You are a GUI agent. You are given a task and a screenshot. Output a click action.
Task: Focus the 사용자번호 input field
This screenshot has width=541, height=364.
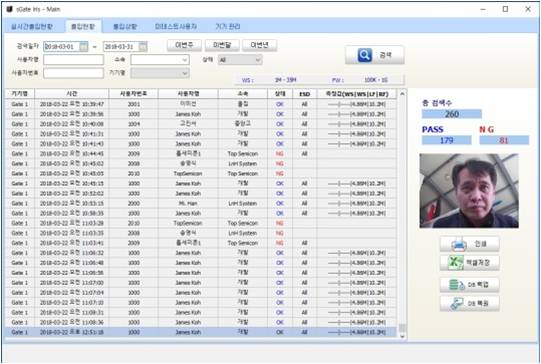tap(73, 73)
